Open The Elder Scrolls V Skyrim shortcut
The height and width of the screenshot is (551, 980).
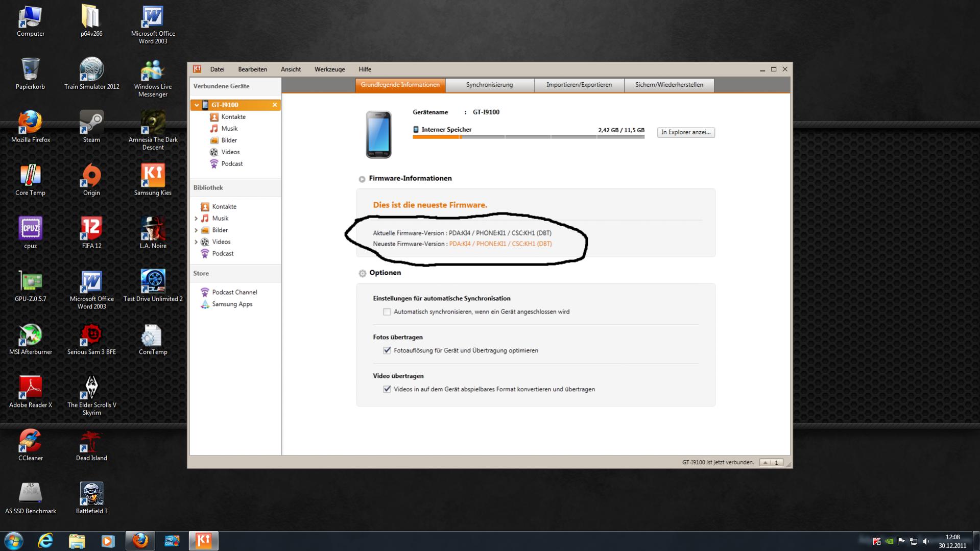91,396
